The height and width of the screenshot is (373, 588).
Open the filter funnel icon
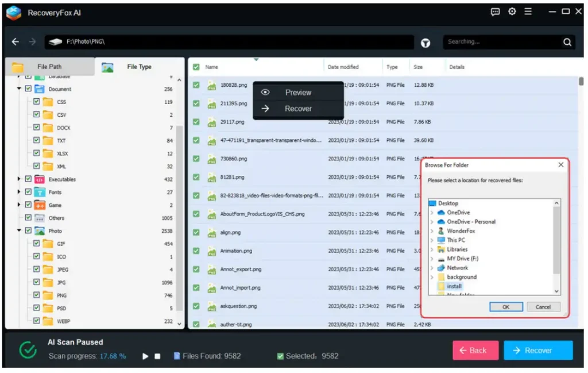point(425,43)
